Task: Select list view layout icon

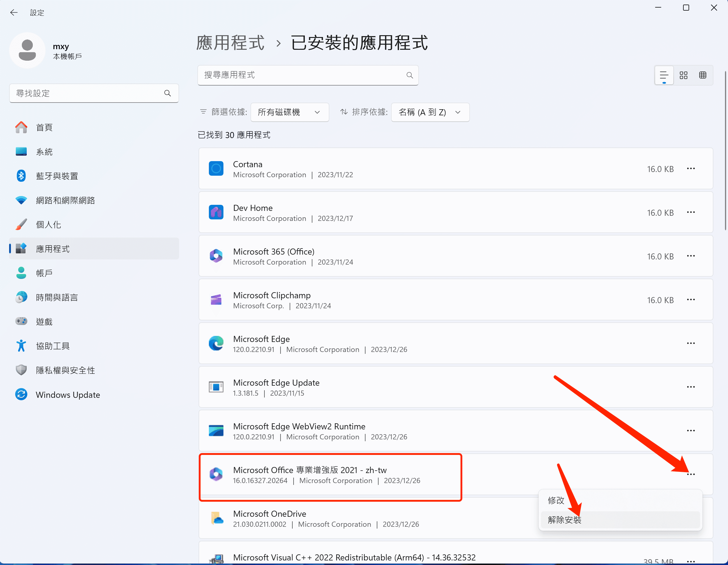Action: 664,75
